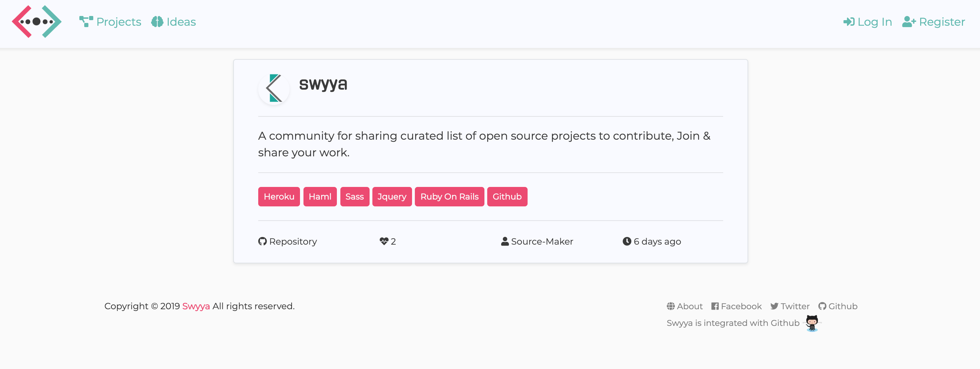Click the Log In door icon

848,22
